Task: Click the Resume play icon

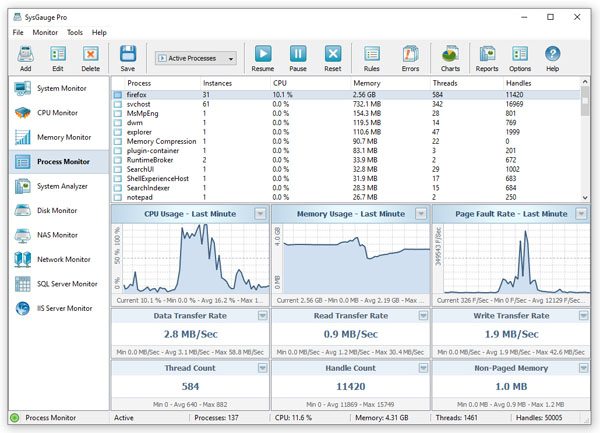Action: pos(263,54)
